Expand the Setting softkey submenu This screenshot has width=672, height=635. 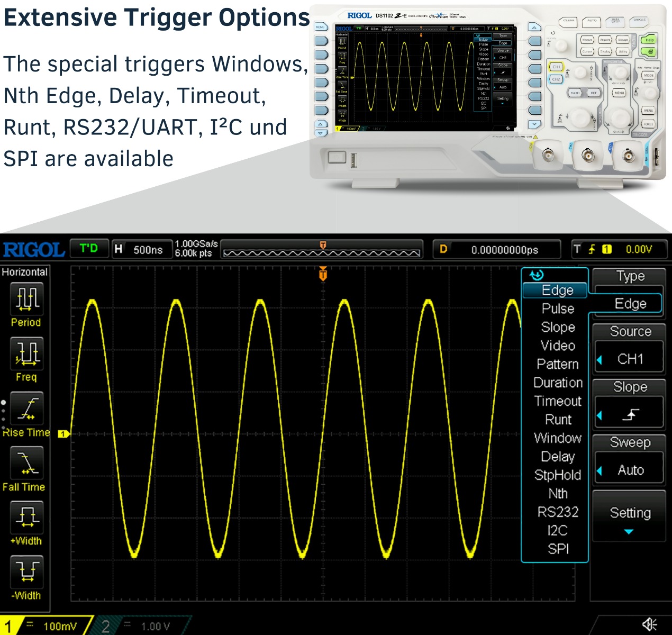point(629,516)
